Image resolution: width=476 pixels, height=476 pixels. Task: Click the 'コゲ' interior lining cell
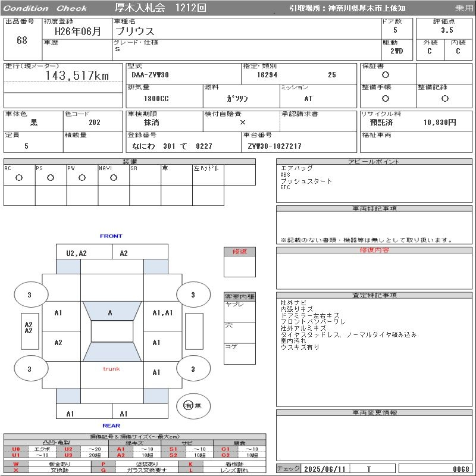pos(240,353)
